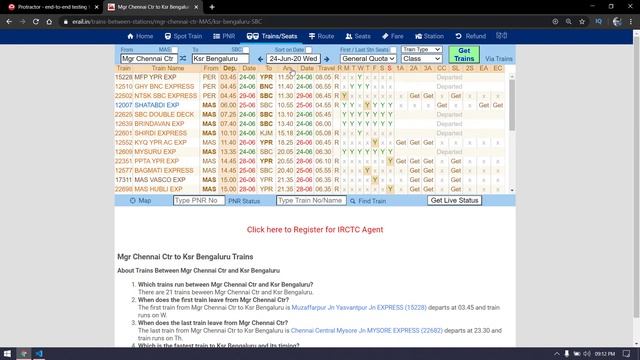
Task: Open the Muzaffarpur Jn Yasvantpur Jn EXPRESS (15228) link
Action: point(359,308)
